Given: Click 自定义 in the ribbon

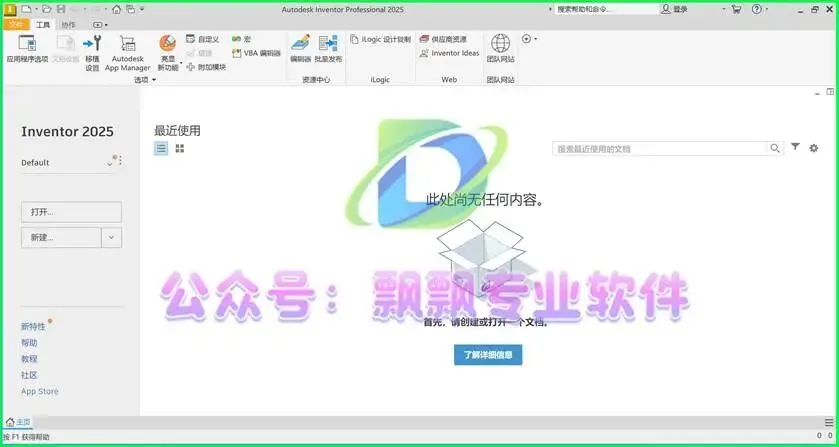Looking at the screenshot, I should 203,39.
